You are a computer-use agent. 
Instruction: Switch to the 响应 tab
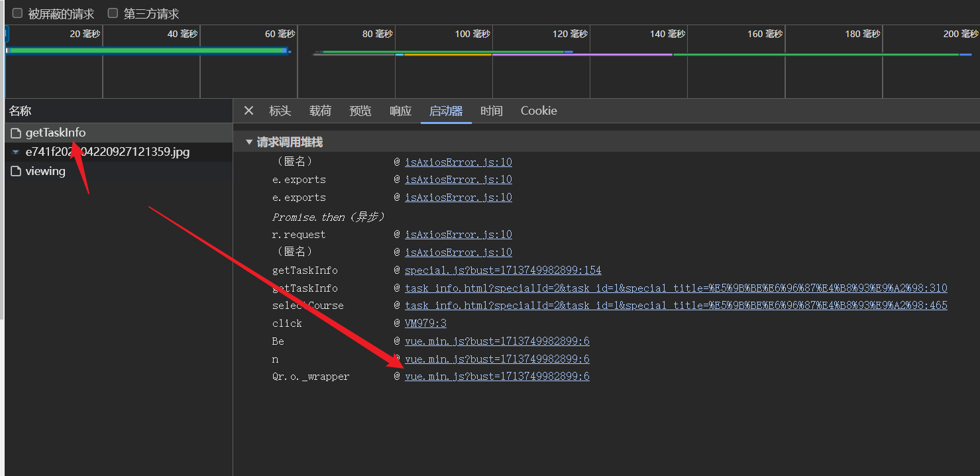pyautogui.click(x=400, y=111)
